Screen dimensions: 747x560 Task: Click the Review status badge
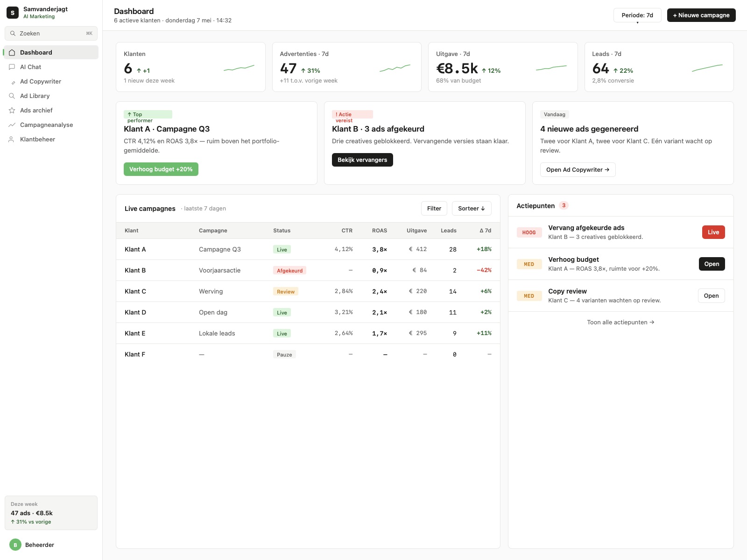286,291
